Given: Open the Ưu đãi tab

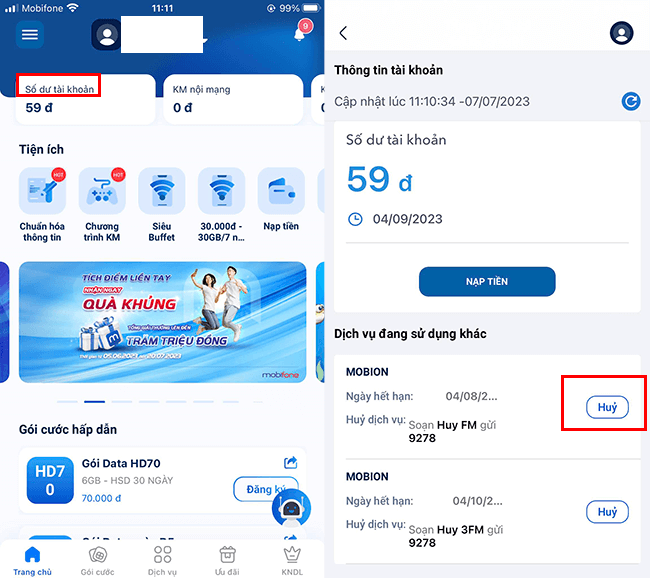Looking at the screenshot, I should coord(227,561).
